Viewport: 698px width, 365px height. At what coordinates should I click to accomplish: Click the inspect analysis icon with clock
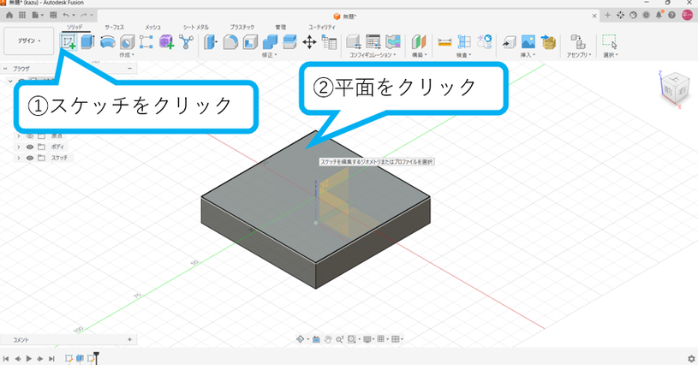[x=484, y=42]
